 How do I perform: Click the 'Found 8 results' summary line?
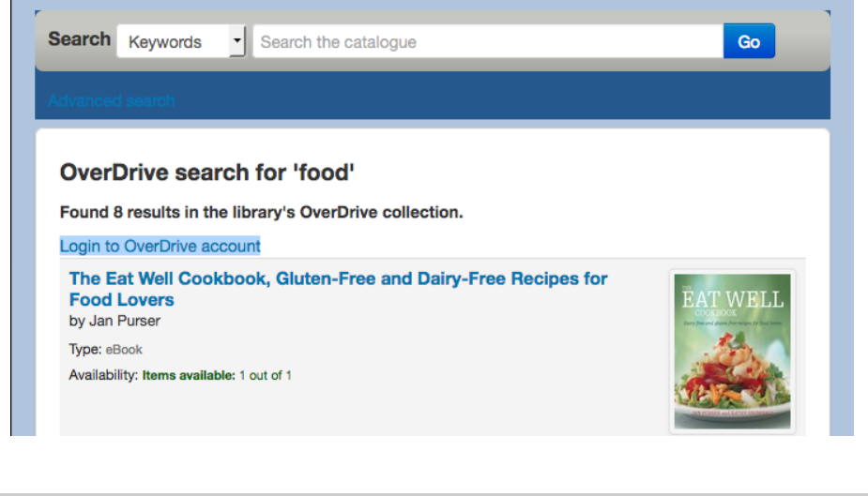point(261,213)
